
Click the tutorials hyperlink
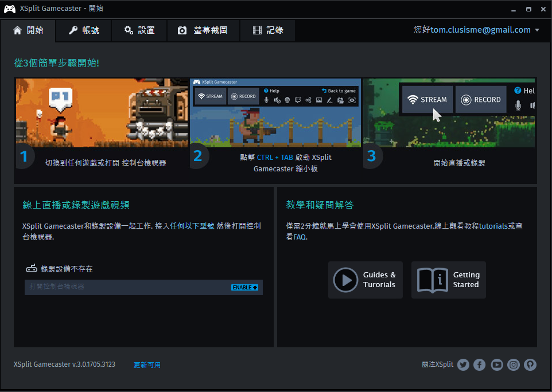[x=493, y=226]
